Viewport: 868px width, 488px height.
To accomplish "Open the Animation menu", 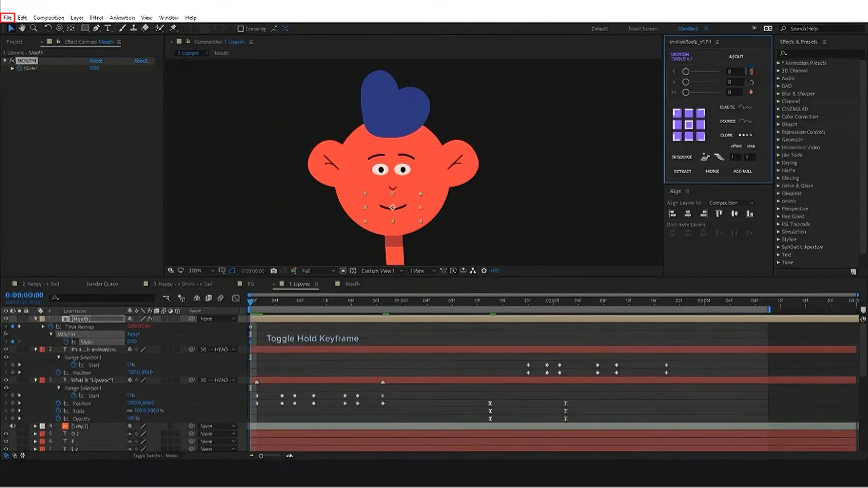I will tap(122, 18).
